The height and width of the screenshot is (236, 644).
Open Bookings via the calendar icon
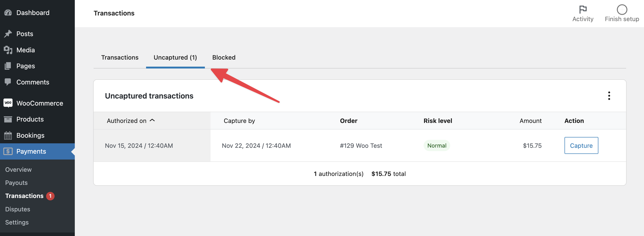[x=8, y=135]
